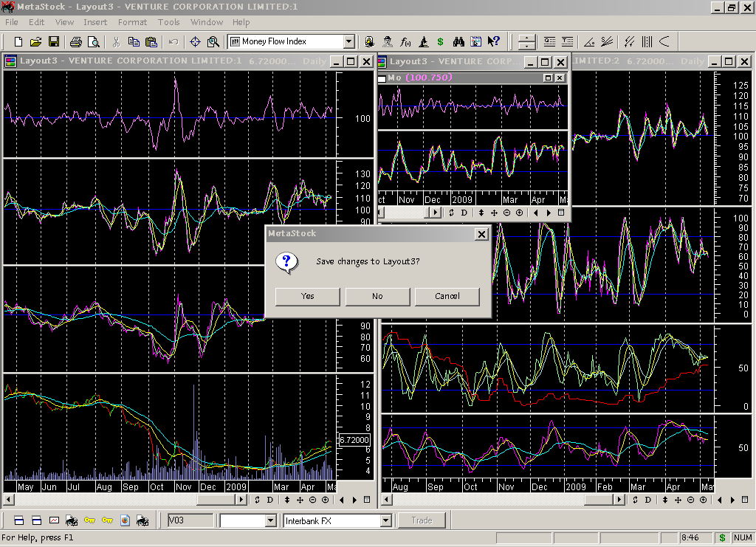Open the Insert menu
756x547 pixels.
click(x=95, y=22)
